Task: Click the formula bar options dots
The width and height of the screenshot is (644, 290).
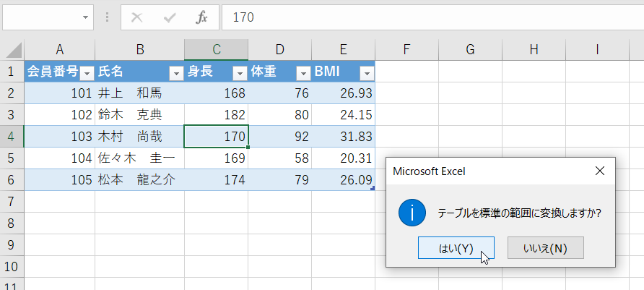Action: (108, 17)
